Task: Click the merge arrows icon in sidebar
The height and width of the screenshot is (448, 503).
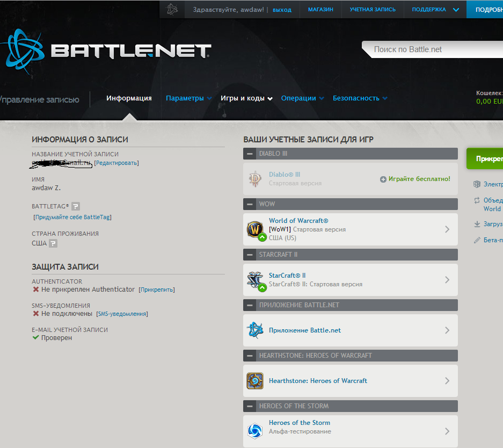Action: click(x=477, y=200)
